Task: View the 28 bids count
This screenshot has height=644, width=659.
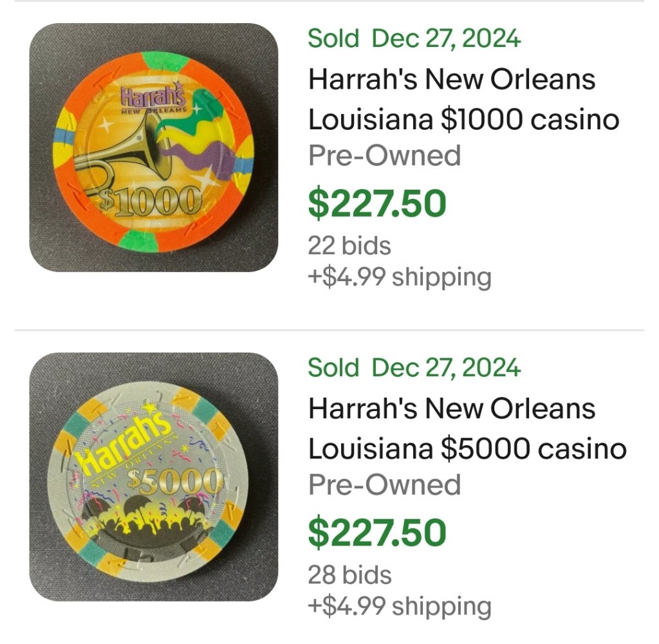Action: click(x=349, y=575)
